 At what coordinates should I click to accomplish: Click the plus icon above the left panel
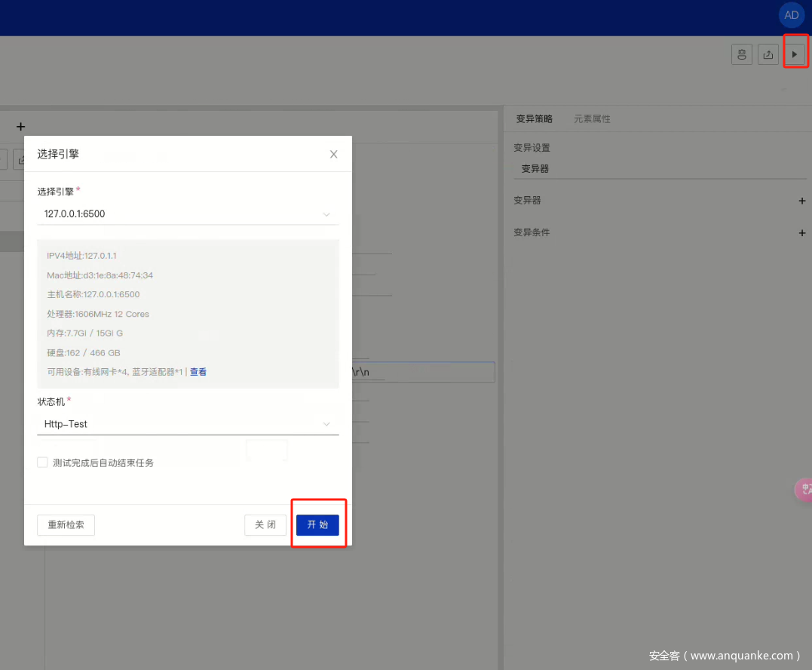coord(20,127)
